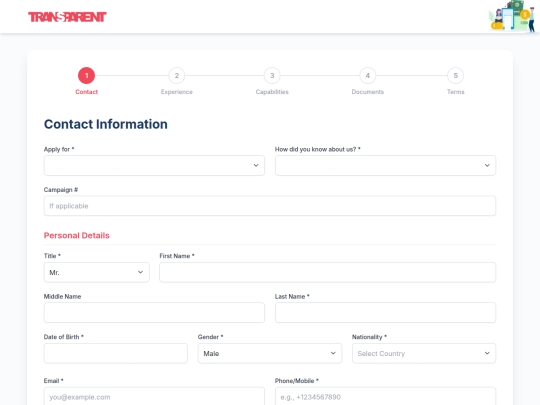540x405 pixels.
Task: Click the Contact Information heading
Action: [106, 124]
